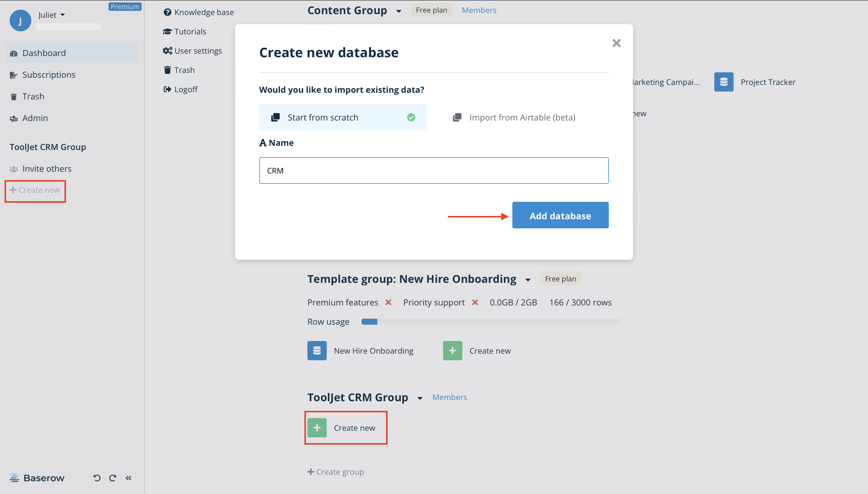The height and width of the screenshot is (494, 868).
Task: Open the Admin panel
Action: (x=35, y=118)
